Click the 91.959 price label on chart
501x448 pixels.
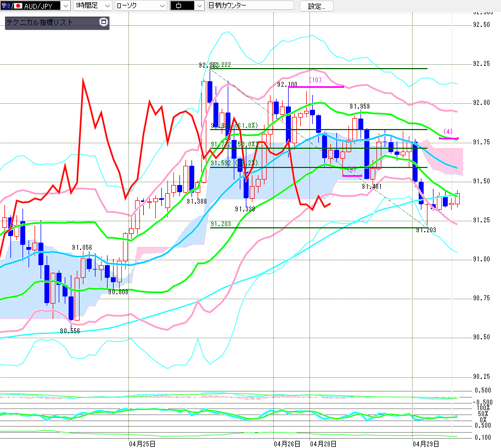[x=359, y=107]
